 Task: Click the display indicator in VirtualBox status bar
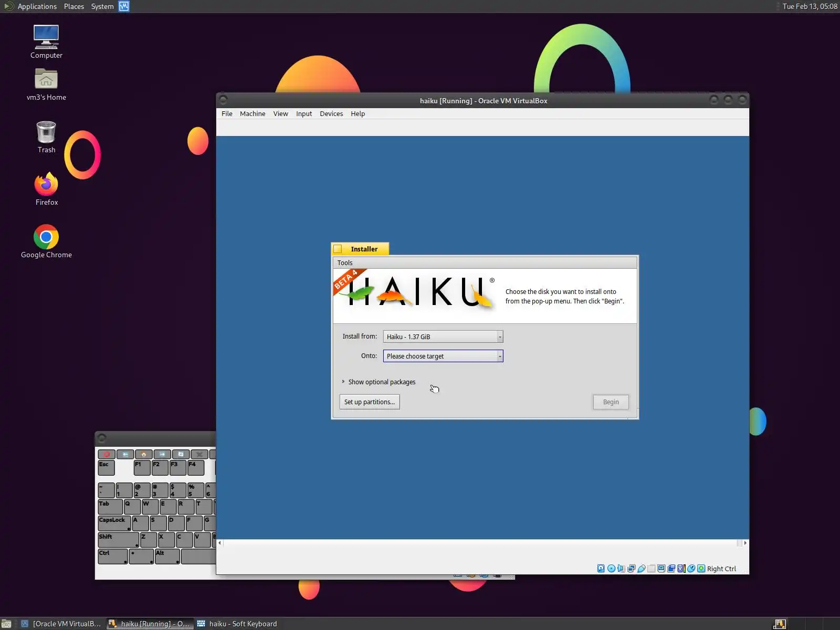point(661,569)
